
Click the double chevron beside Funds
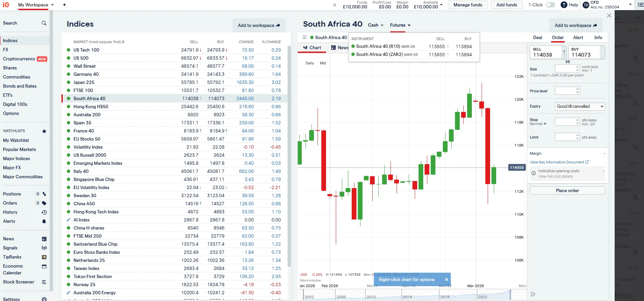pyautogui.click(x=334, y=5)
